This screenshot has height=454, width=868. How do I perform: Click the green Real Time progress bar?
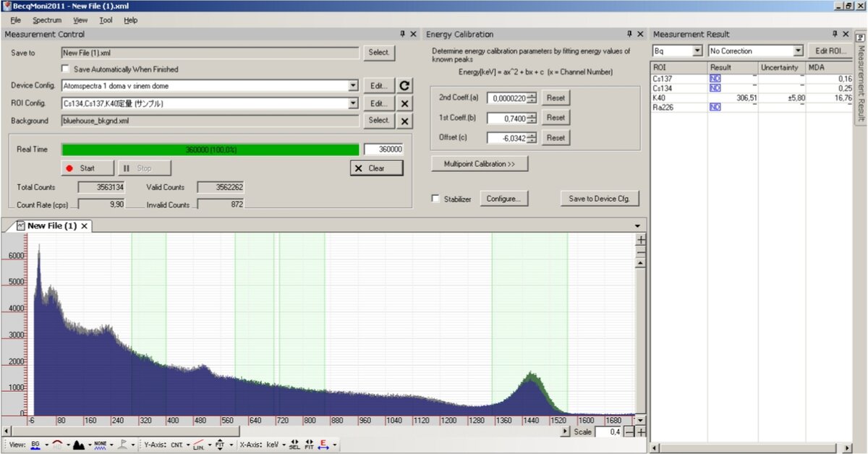tap(210, 150)
